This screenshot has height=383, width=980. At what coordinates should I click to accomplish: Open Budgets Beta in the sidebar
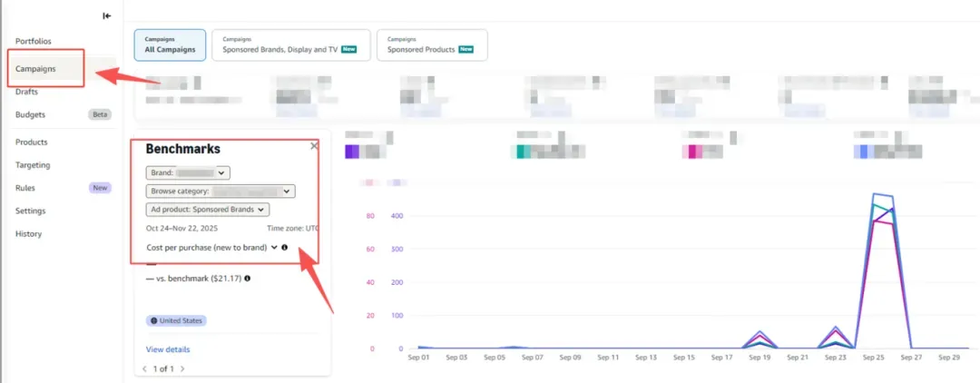pyautogui.click(x=64, y=114)
